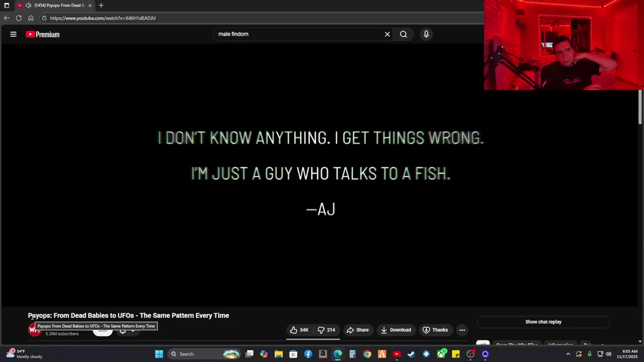Screen dimensions: 644x362
Task: Mute the tab via speaker icon
Action: click(28, 5)
